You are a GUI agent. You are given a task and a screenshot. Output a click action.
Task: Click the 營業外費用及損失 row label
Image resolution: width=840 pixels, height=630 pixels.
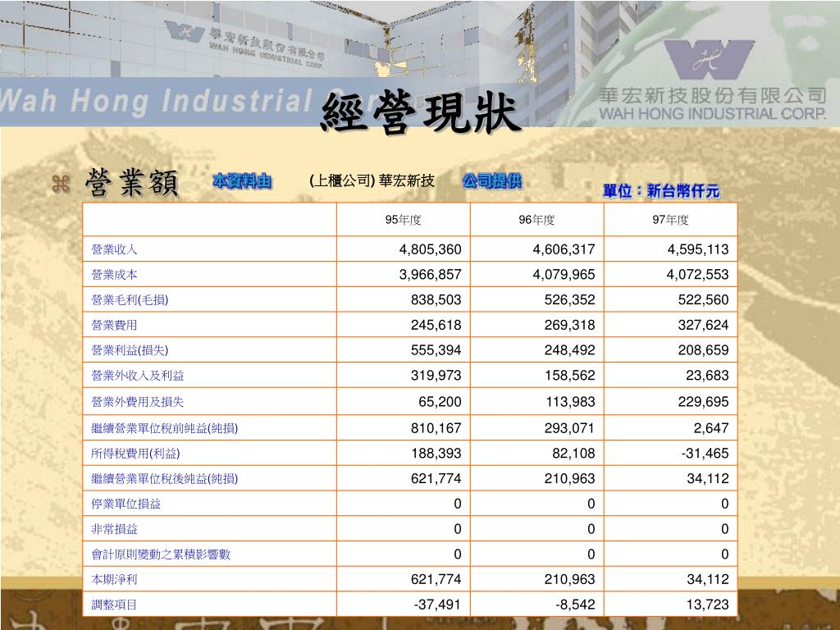click(138, 401)
